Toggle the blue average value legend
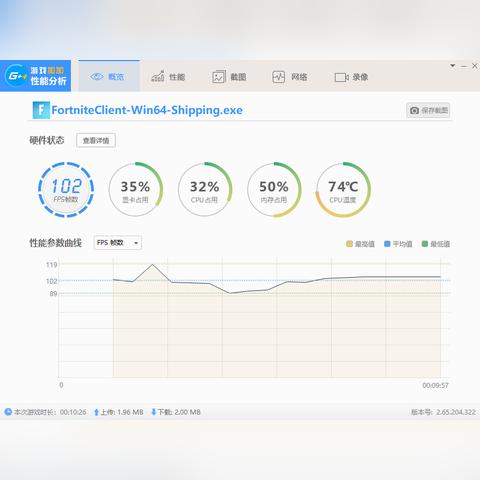The height and width of the screenshot is (480, 480). point(398,244)
